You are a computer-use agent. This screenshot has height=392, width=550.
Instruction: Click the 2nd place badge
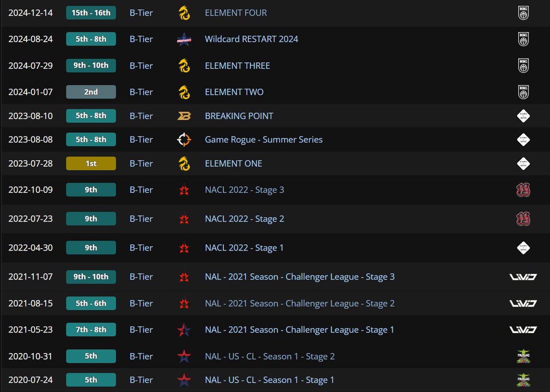pos(91,92)
